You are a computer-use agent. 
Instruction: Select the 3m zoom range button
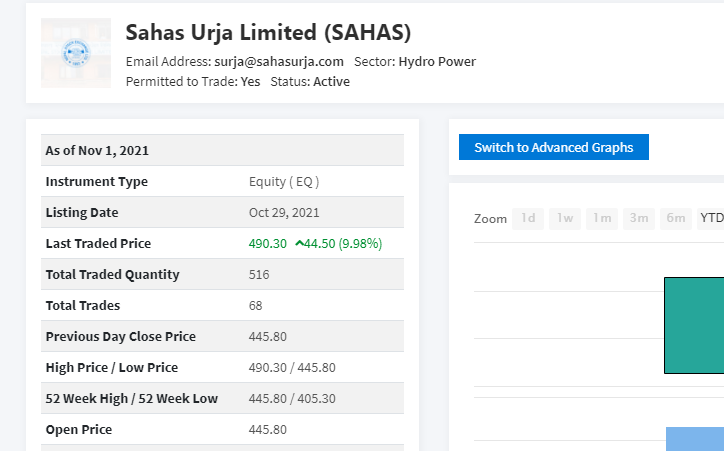tap(639, 218)
